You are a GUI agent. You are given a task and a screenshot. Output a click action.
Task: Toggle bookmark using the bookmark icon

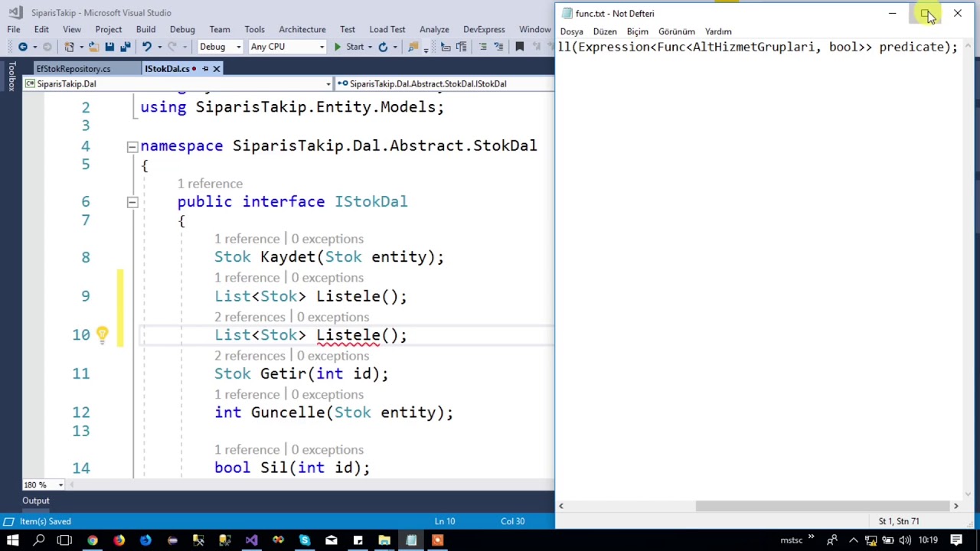[519, 47]
